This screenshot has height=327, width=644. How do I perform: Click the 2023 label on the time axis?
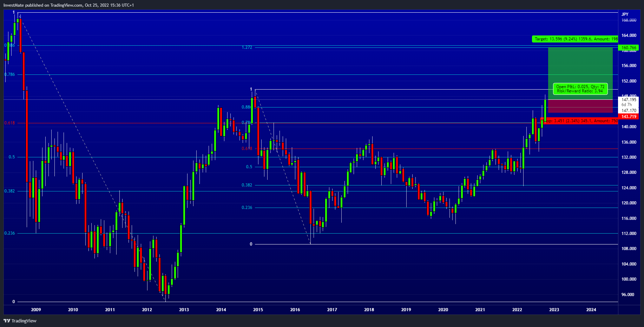[x=554, y=310]
